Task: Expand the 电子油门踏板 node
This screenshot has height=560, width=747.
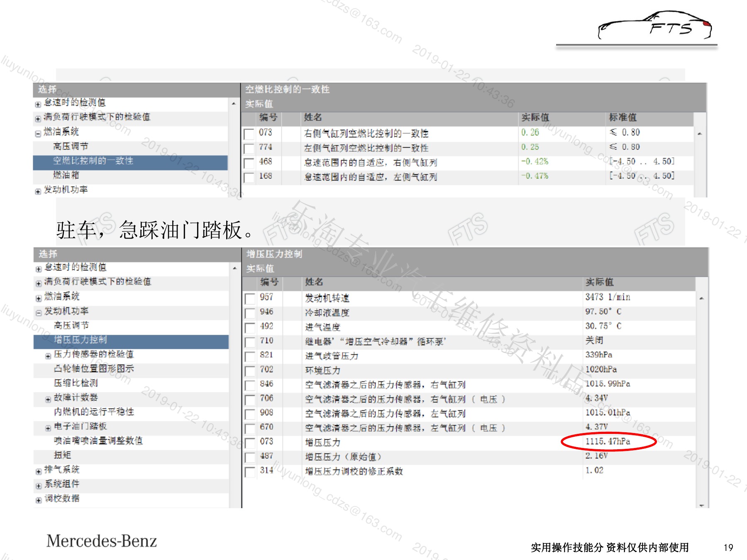Action: pyautogui.click(x=48, y=429)
